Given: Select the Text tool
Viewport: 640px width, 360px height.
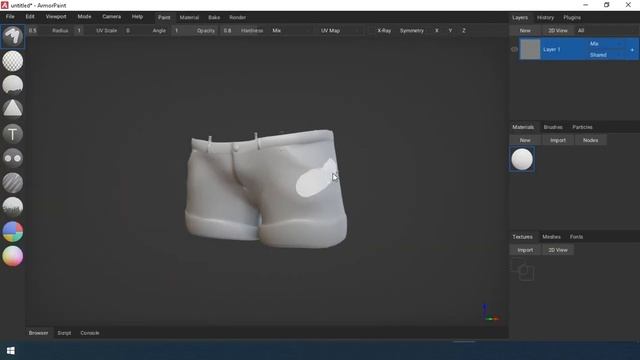Looking at the screenshot, I should tap(13, 134).
